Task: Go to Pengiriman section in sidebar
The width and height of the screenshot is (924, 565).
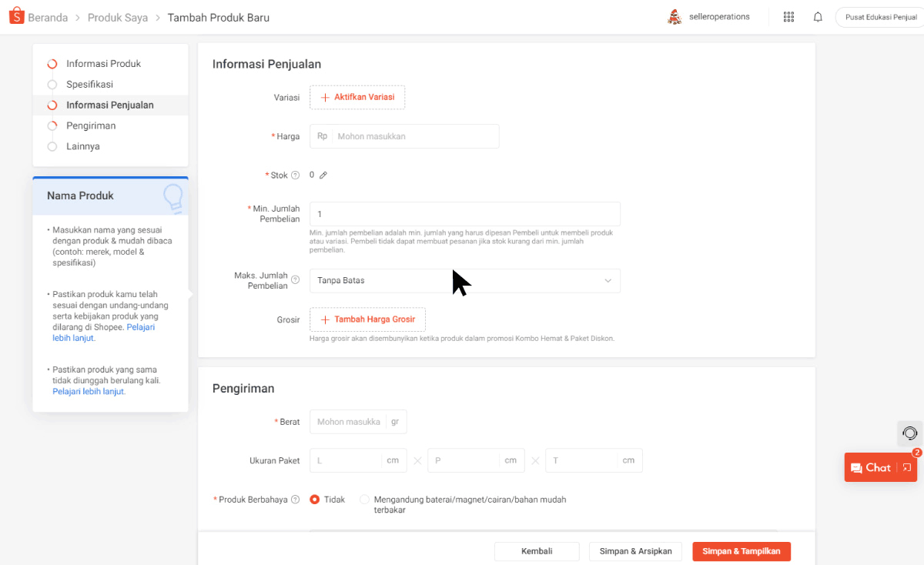Action: coord(91,125)
